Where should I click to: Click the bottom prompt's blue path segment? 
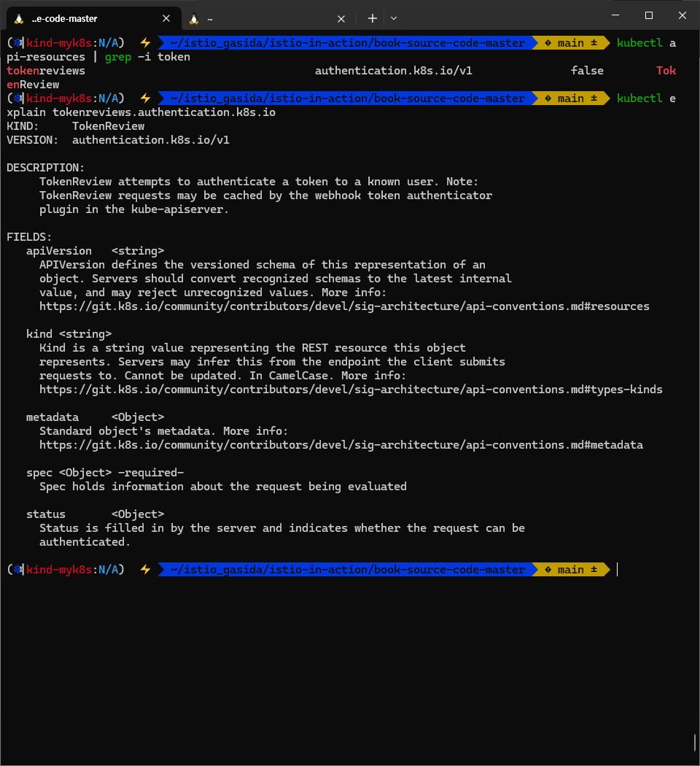(348, 570)
